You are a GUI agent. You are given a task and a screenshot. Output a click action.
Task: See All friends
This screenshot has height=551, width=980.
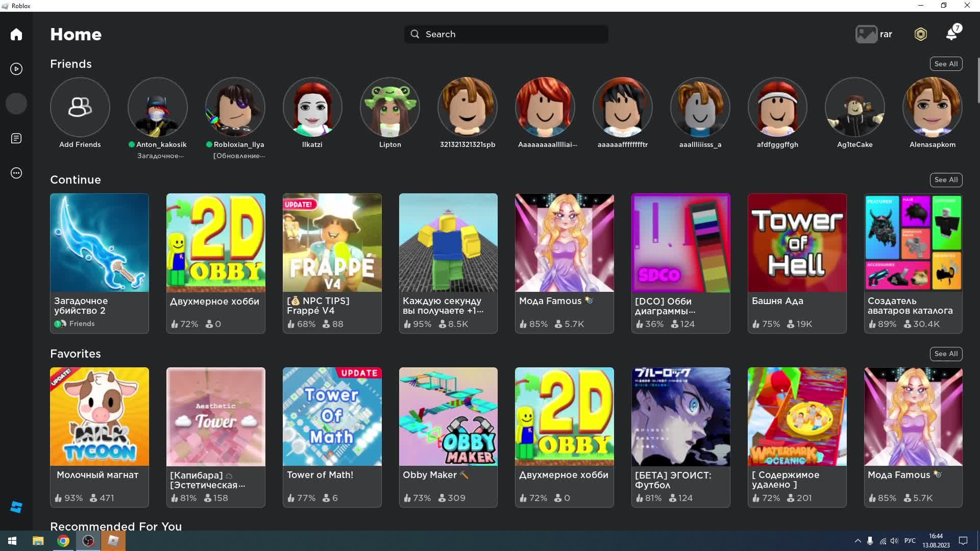(x=946, y=64)
